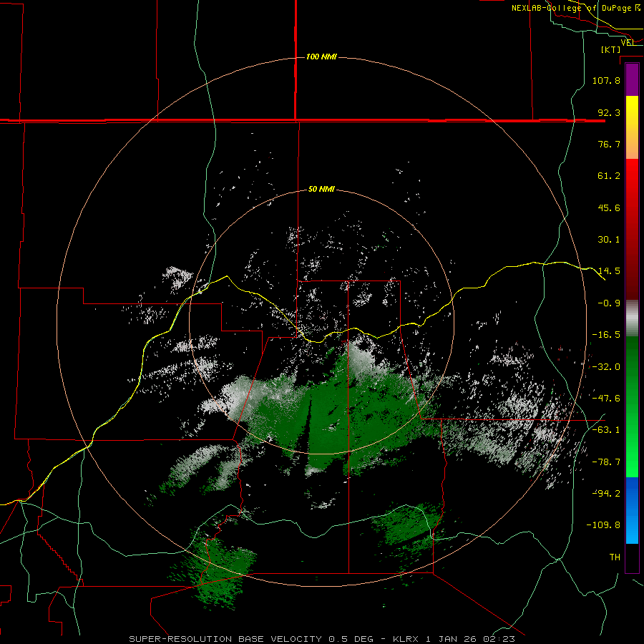Click SUPER-RESOLUTION in the bottom caption
This screenshot has width=644, height=644.
tap(180, 639)
